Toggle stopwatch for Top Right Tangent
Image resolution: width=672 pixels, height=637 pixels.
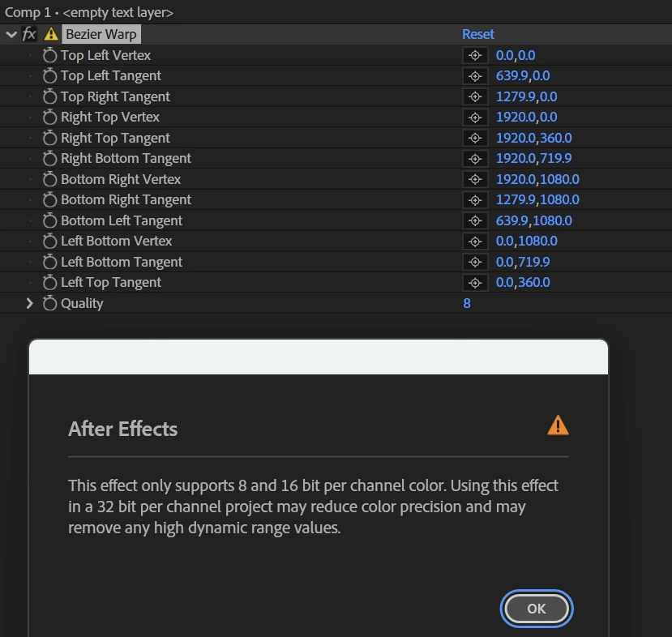pos(49,96)
